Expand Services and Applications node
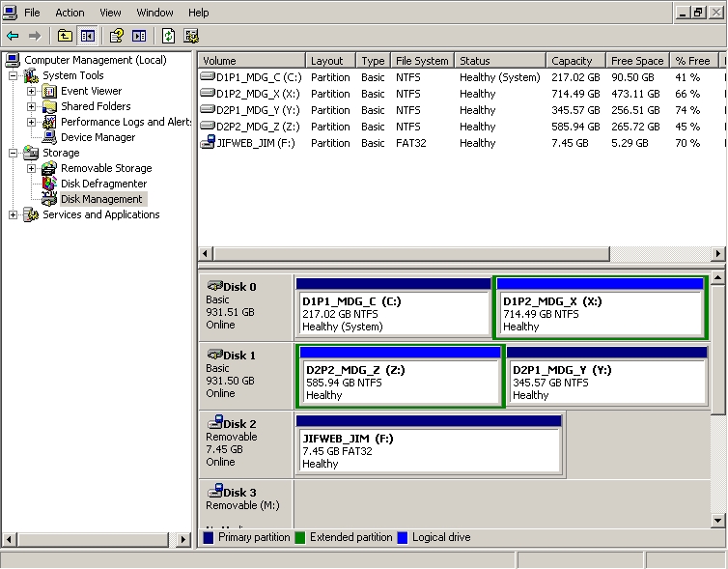 [x=14, y=214]
